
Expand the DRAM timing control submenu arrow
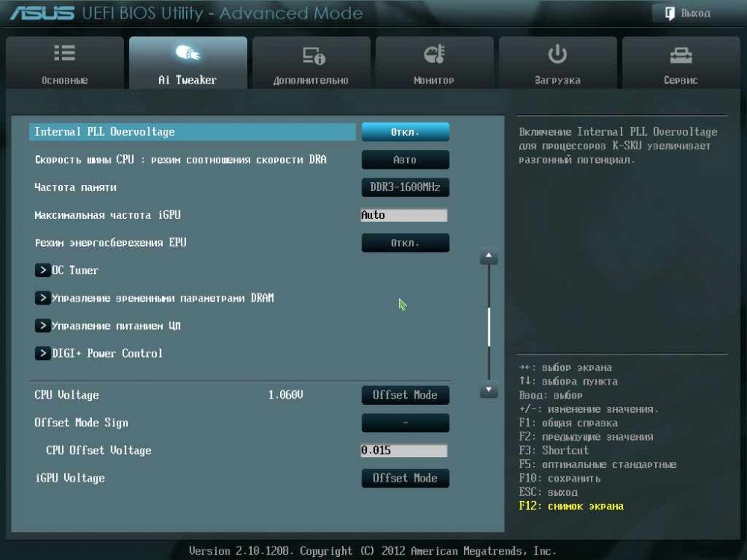43,298
